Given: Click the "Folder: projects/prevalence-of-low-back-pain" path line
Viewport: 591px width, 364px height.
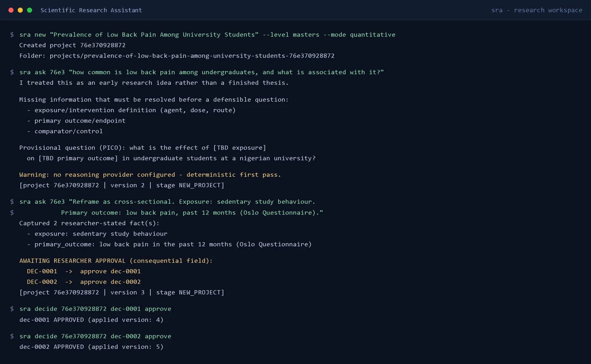Looking at the screenshot, I should click(x=177, y=56).
